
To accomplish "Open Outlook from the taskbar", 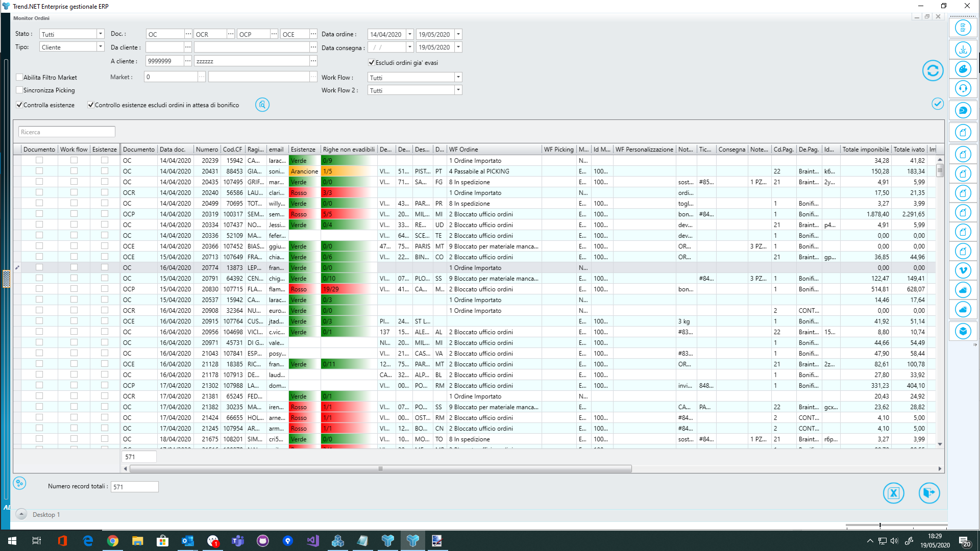I will [188, 541].
